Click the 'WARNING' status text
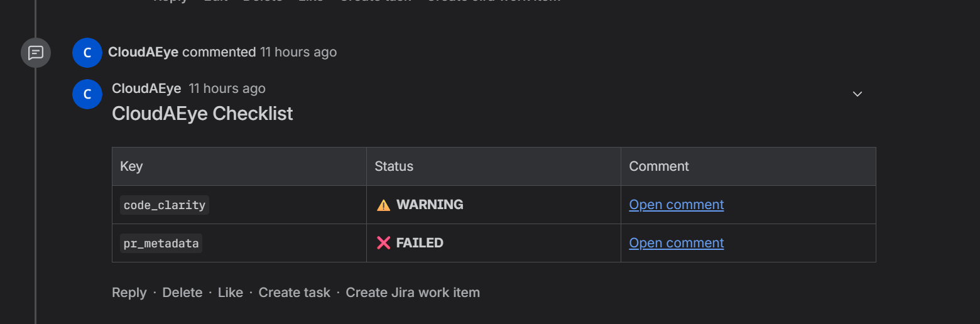 click(x=430, y=205)
